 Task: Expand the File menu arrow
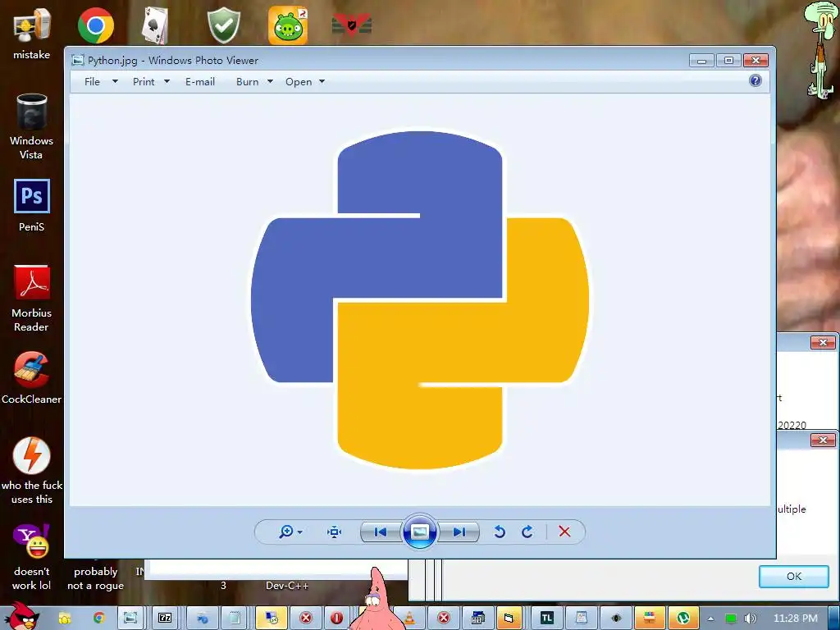115,81
